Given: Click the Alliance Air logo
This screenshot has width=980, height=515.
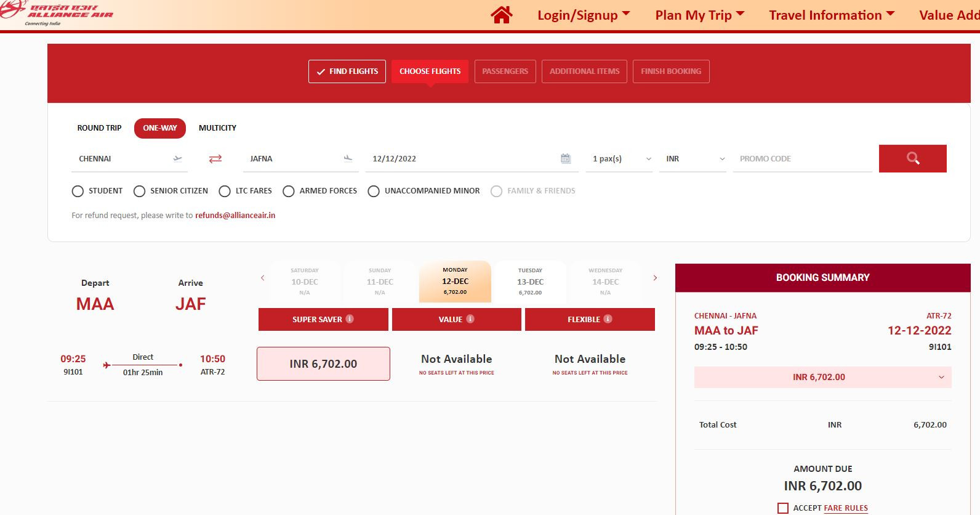Looking at the screenshot, I should click(x=57, y=12).
